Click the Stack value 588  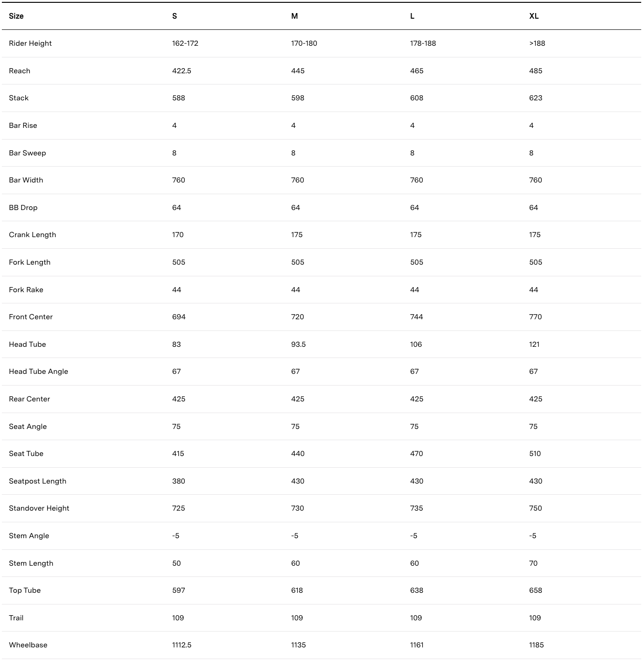tap(179, 98)
